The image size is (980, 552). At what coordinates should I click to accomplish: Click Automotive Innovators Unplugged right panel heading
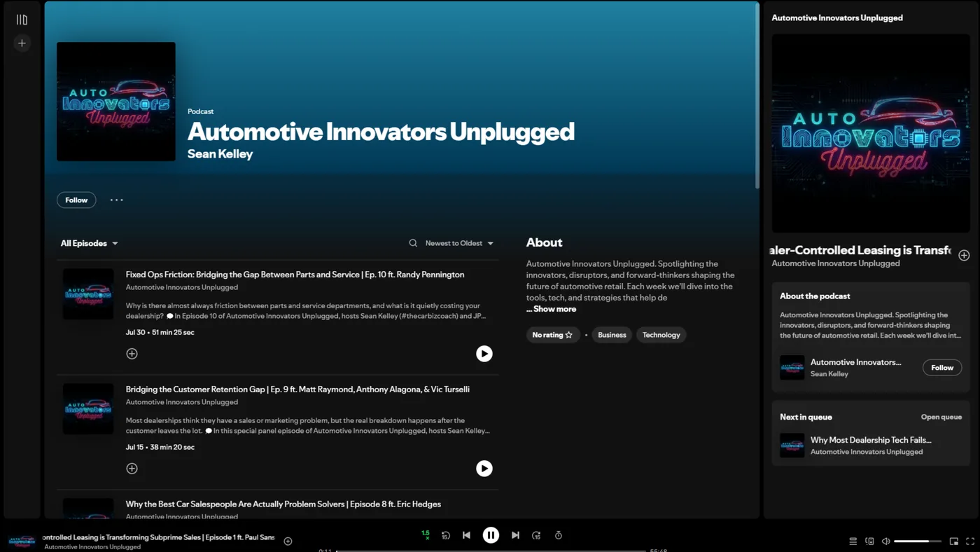837,18
